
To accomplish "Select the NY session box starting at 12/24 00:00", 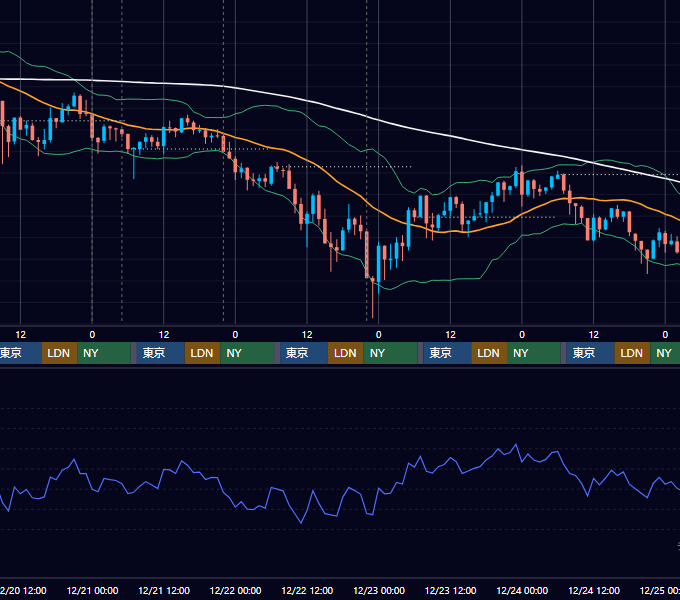I will pos(533,353).
